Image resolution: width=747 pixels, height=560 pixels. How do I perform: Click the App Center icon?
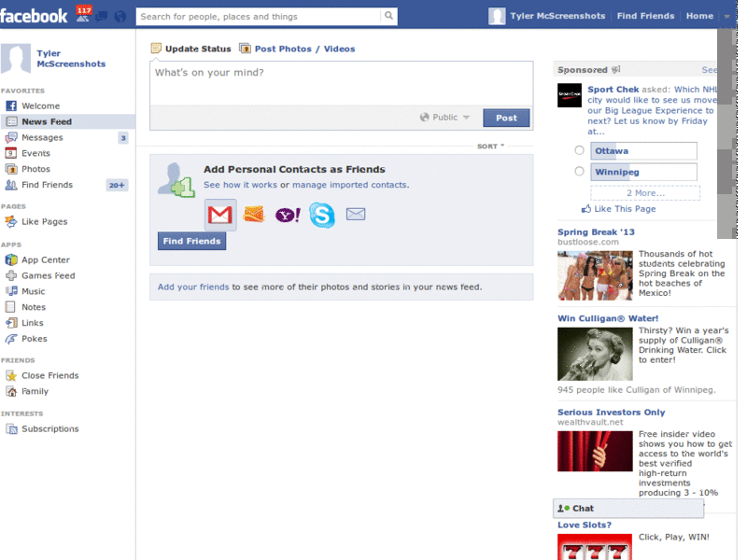[11, 260]
